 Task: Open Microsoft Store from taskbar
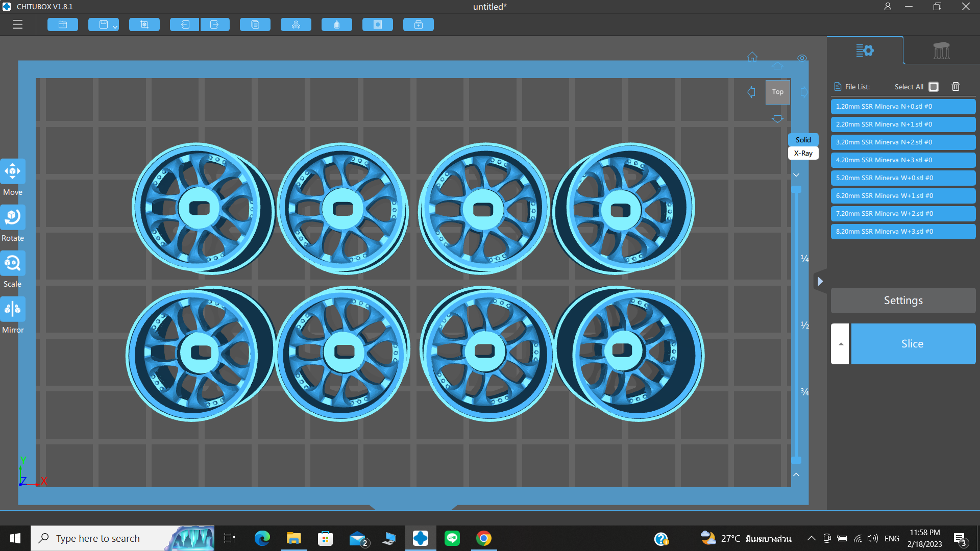pyautogui.click(x=326, y=538)
